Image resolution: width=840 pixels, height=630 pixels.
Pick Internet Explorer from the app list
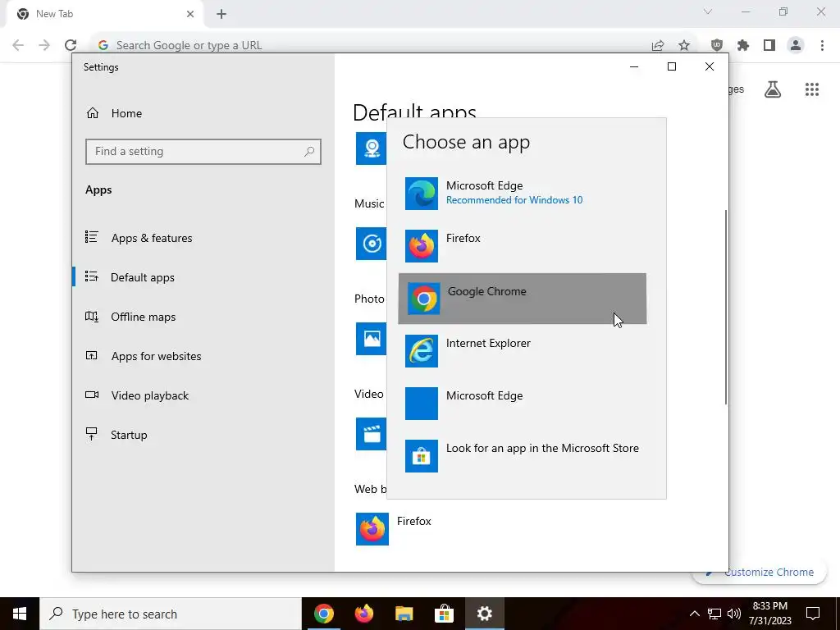click(x=523, y=351)
